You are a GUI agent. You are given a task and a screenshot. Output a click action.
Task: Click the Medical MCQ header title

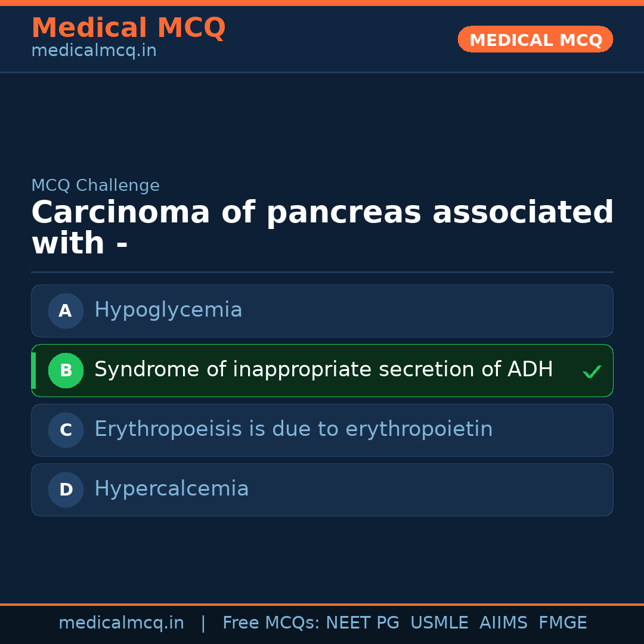(128, 28)
